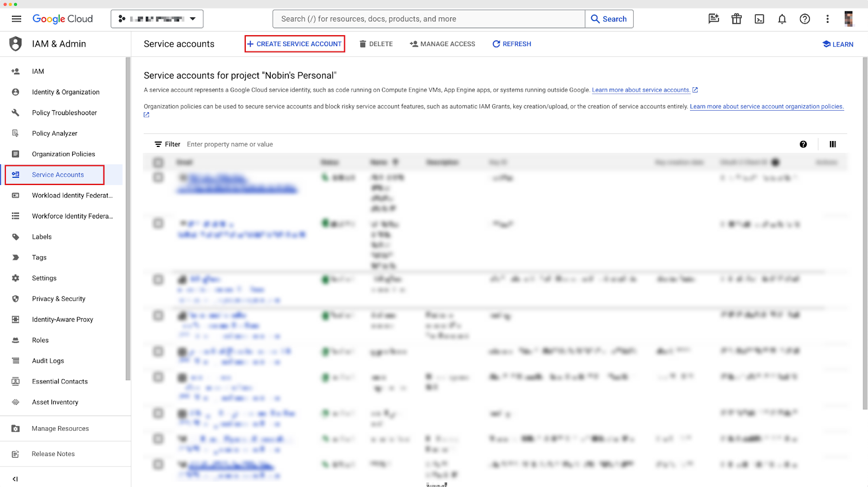Check the seventh service account row checkbox
The width and height of the screenshot is (868, 487).
click(x=158, y=413)
